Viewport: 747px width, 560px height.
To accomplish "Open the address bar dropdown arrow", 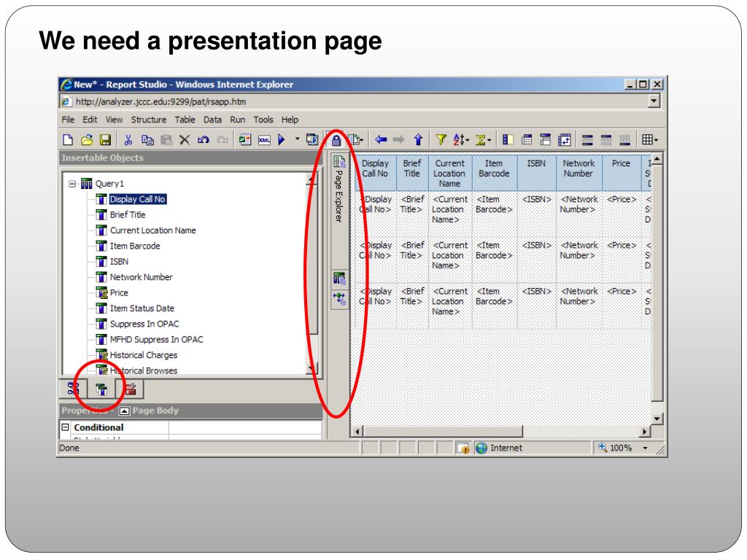I will pyautogui.click(x=654, y=101).
